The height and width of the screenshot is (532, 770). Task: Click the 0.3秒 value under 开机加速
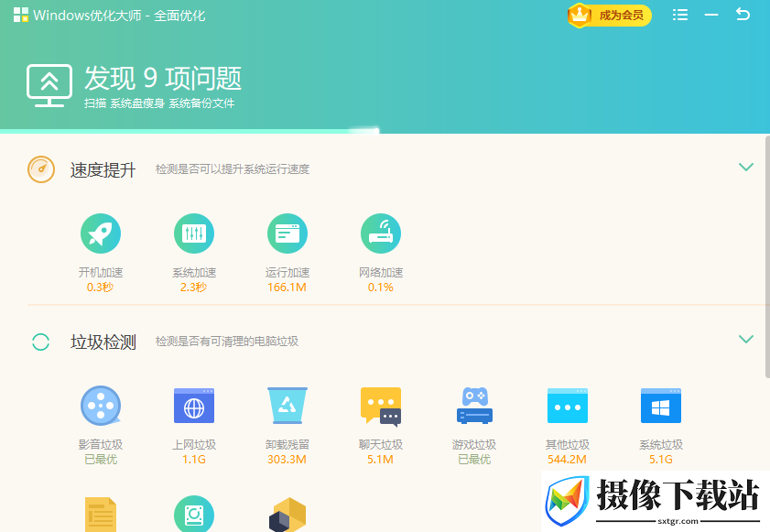(x=100, y=288)
